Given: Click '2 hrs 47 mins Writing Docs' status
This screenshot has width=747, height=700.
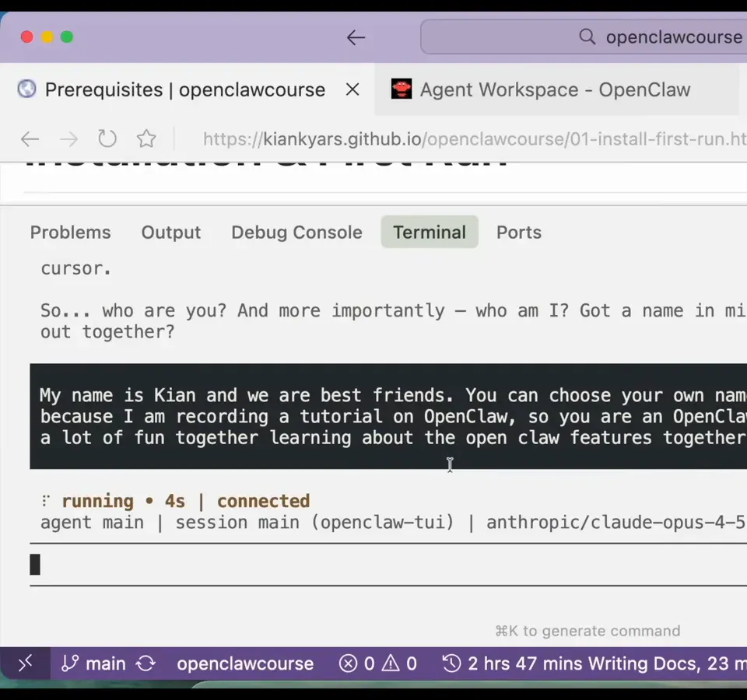Looking at the screenshot, I should pos(582,663).
